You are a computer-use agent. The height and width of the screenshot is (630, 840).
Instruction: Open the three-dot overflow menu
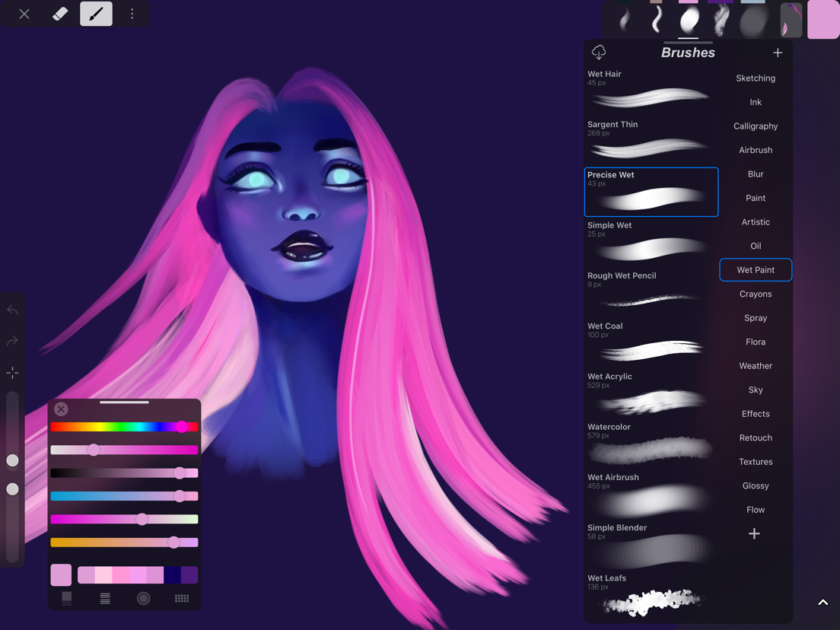132,13
